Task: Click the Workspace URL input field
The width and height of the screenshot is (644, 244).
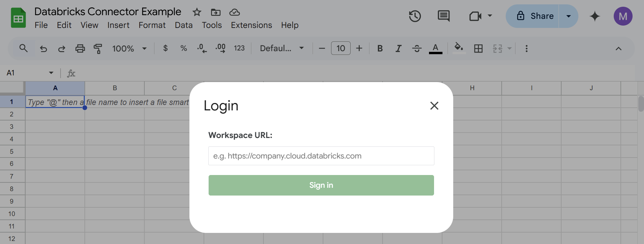Action: pyautogui.click(x=321, y=156)
